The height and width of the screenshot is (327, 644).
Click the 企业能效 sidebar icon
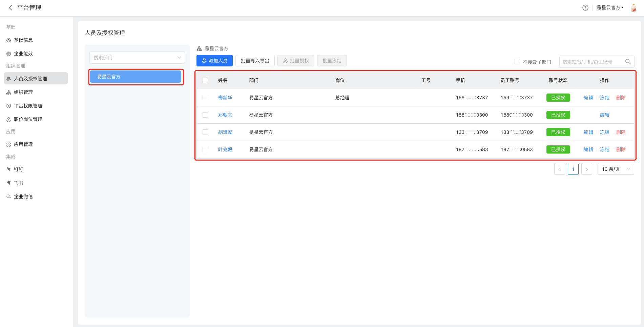(x=9, y=54)
